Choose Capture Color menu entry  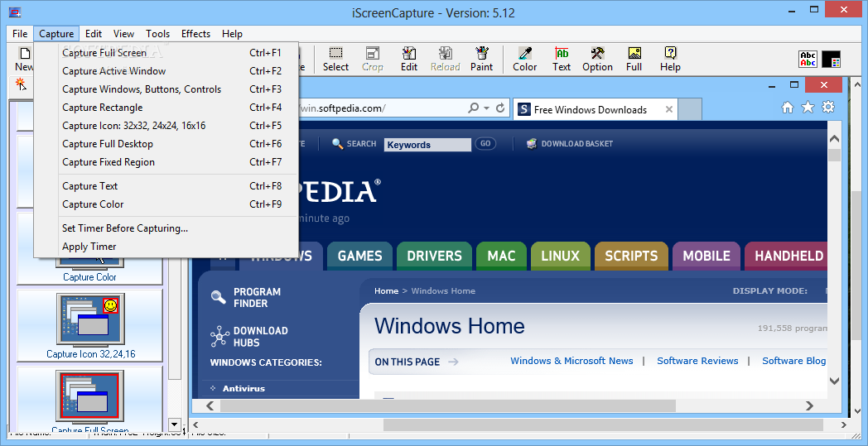coord(166,204)
